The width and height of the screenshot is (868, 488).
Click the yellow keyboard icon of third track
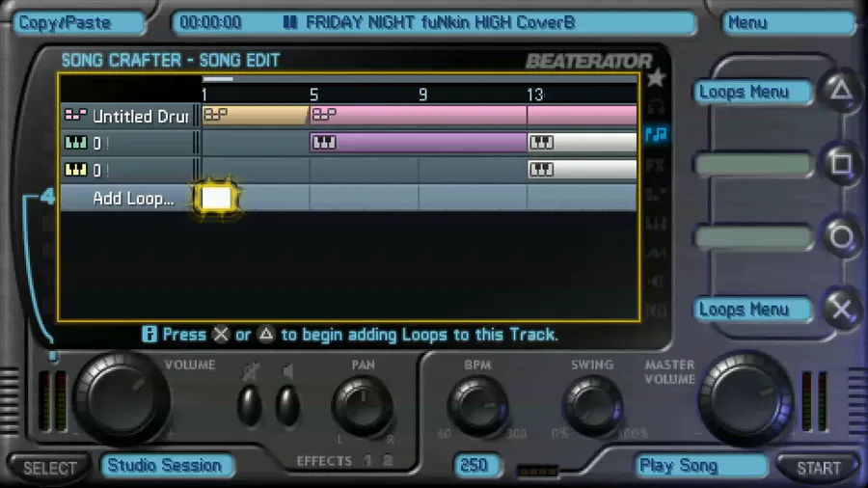coord(76,170)
